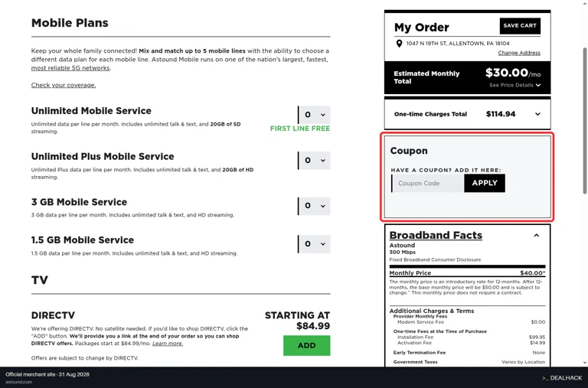
Task: Open the most reliable 5G networks link
Action: (x=70, y=68)
